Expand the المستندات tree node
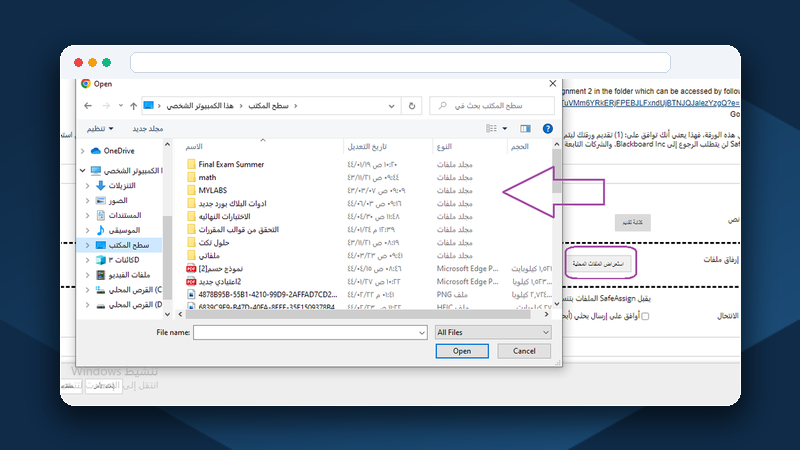The height and width of the screenshot is (450, 800). coord(88,215)
